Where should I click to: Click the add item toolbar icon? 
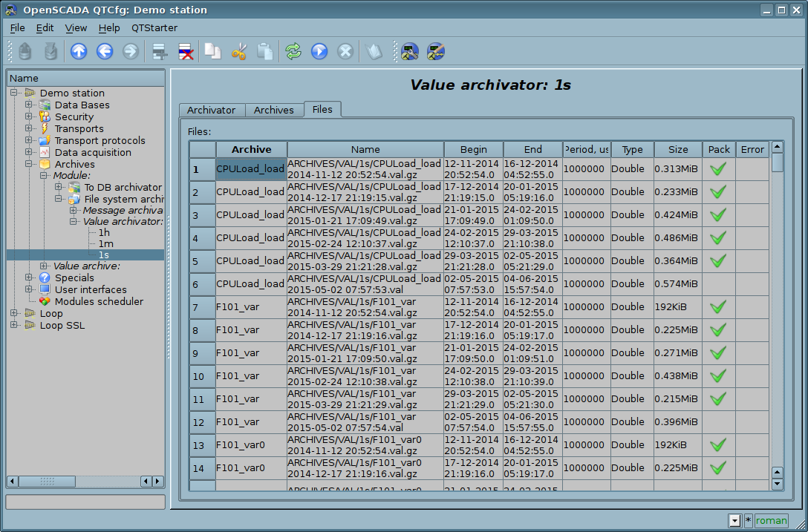pyautogui.click(x=159, y=51)
